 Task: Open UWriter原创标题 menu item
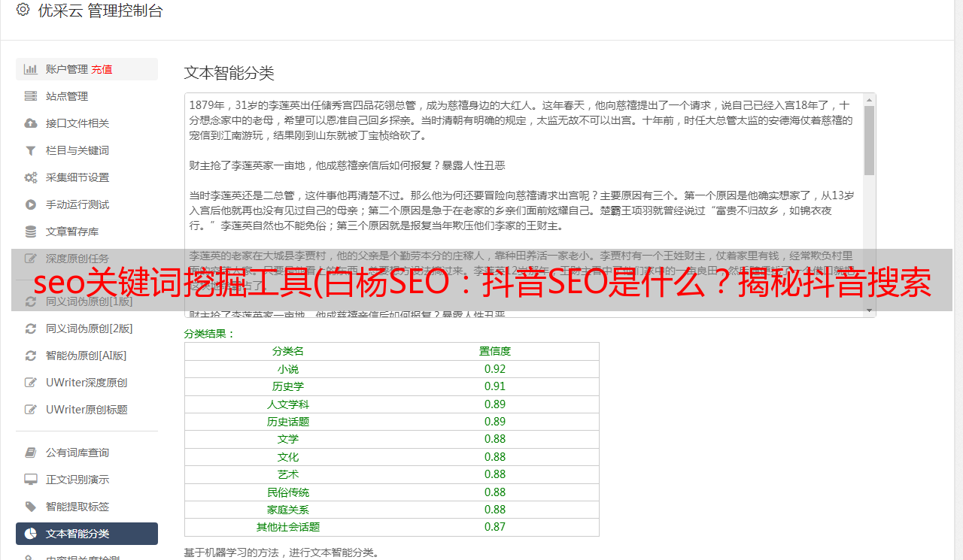pos(87,410)
